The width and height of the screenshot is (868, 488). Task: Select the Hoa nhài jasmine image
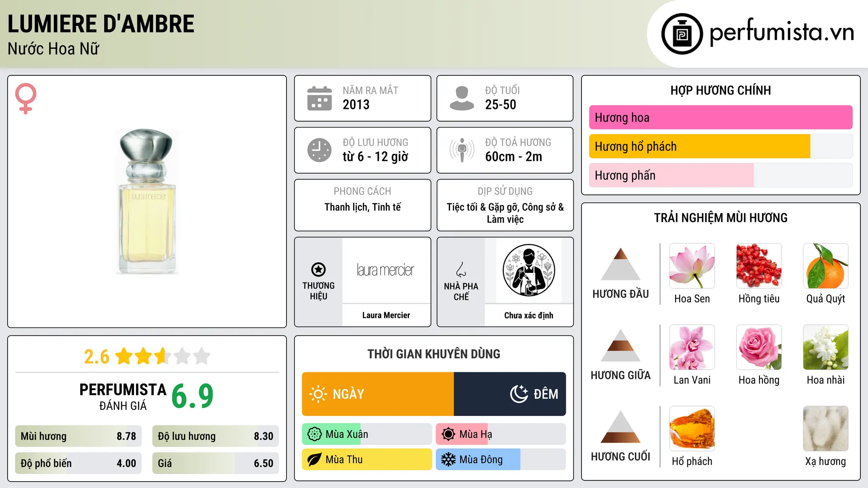coord(826,347)
